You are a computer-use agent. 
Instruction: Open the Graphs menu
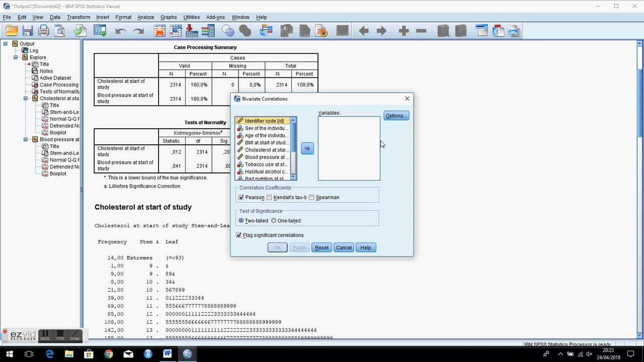point(169,17)
